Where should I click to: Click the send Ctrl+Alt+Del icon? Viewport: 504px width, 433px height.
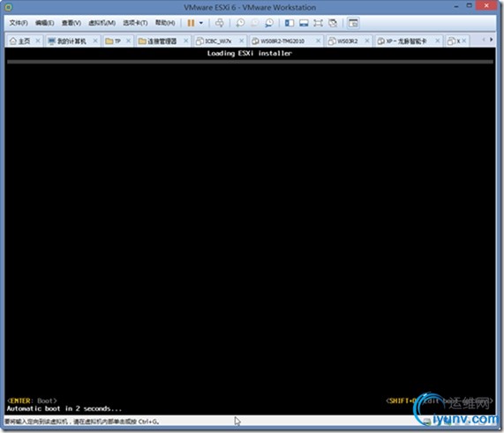point(220,23)
